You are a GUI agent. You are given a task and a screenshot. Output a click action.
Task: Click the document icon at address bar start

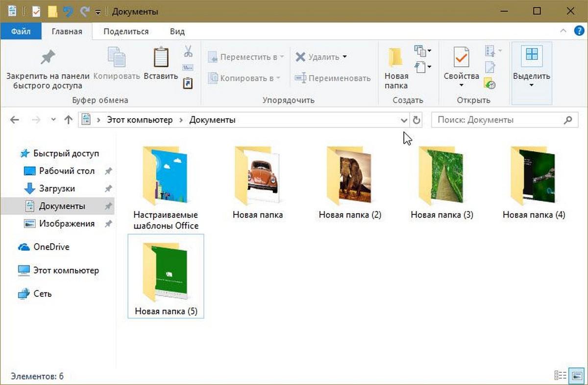[x=86, y=120]
